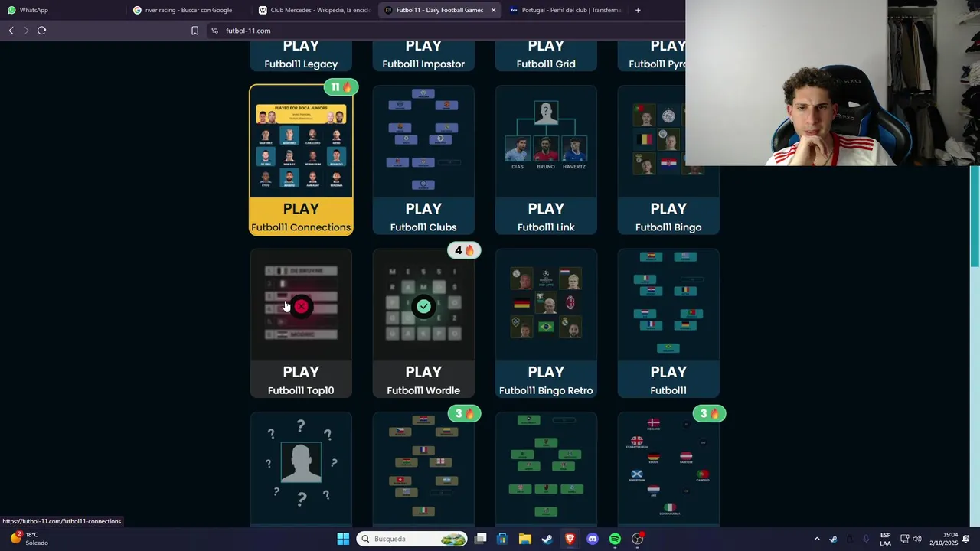Screen dimensions: 980x551
Task: Open the Windows Start menu
Action: click(x=343, y=539)
